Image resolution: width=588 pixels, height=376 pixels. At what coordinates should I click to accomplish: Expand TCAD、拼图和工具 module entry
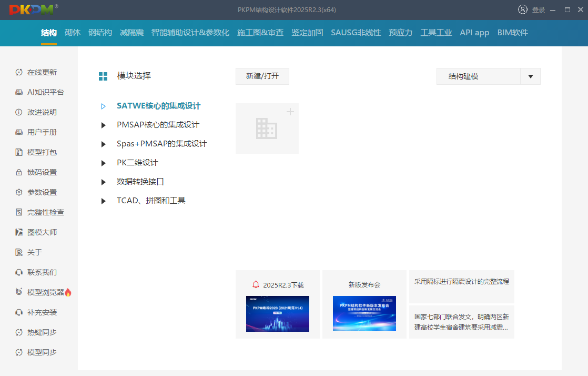(104, 201)
